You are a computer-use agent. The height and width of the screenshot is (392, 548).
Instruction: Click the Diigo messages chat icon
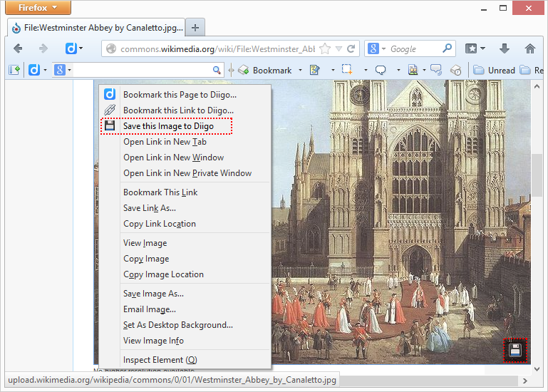click(x=436, y=70)
